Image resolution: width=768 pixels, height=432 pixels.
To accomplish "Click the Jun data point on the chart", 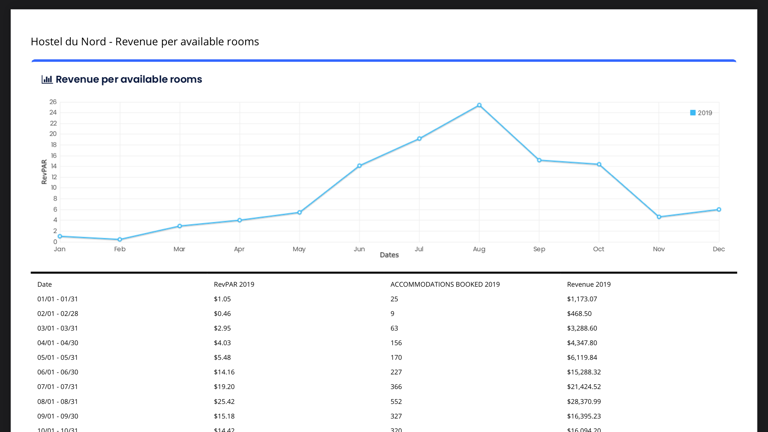I will 360,166.
